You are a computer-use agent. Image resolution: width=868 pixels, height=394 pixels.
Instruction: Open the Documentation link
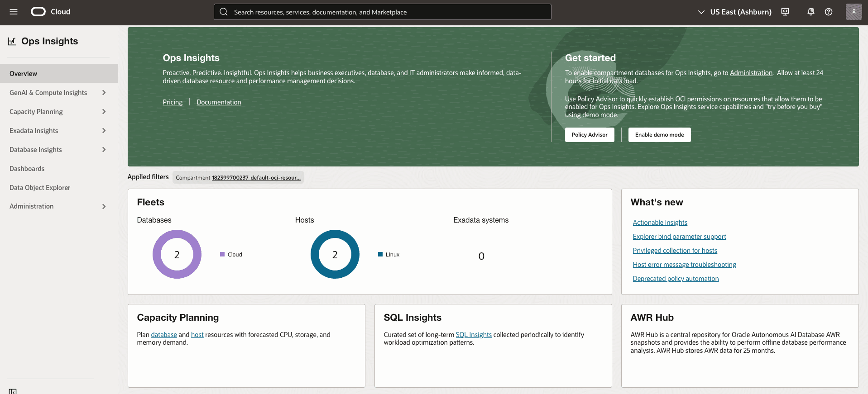pos(219,102)
